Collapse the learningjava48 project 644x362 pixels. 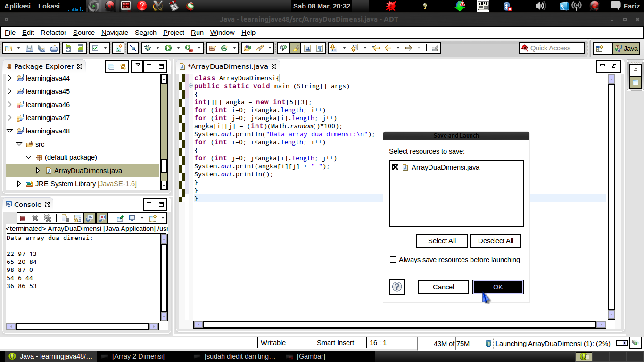click(x=10, y=131)
